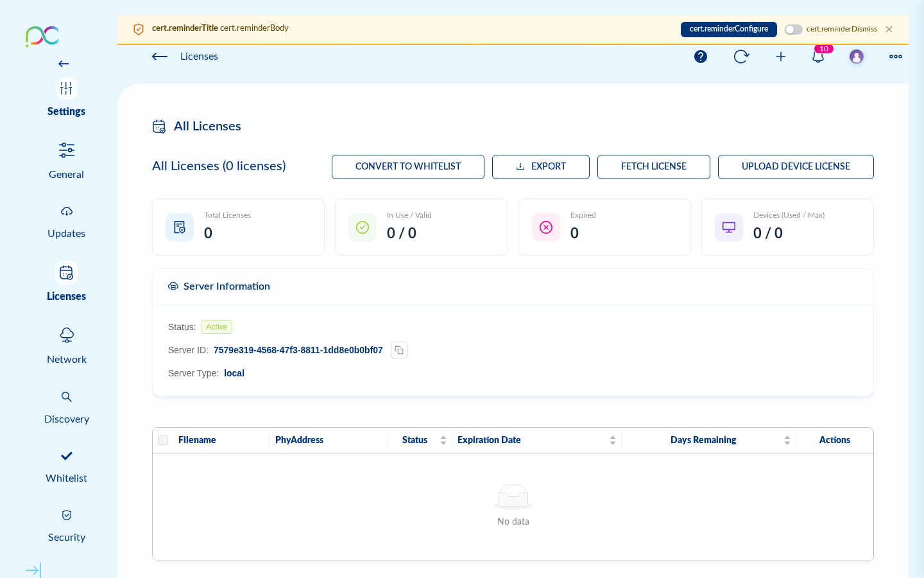Close the certificate reminder banner
924x578 pixels.
[x=889, y=30]
